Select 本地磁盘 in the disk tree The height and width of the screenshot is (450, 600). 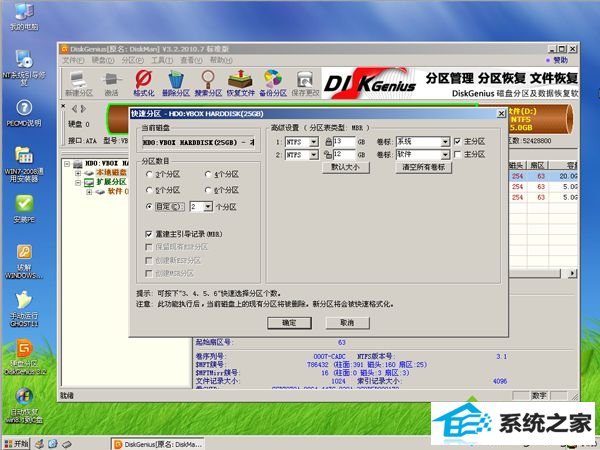111,173
